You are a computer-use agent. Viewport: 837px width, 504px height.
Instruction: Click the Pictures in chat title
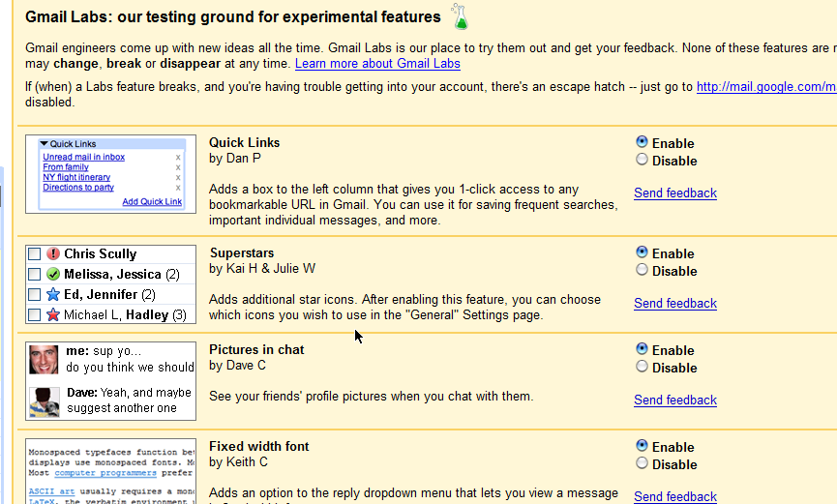pyautogui.click(x=256, y=349)
